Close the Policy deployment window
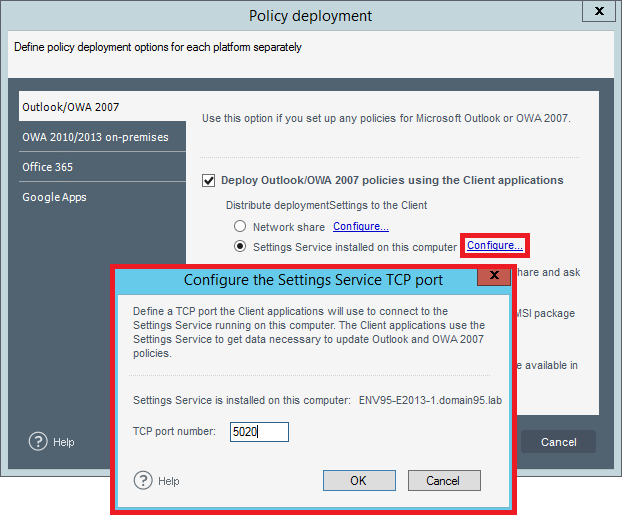 click(x=599, y=11)
